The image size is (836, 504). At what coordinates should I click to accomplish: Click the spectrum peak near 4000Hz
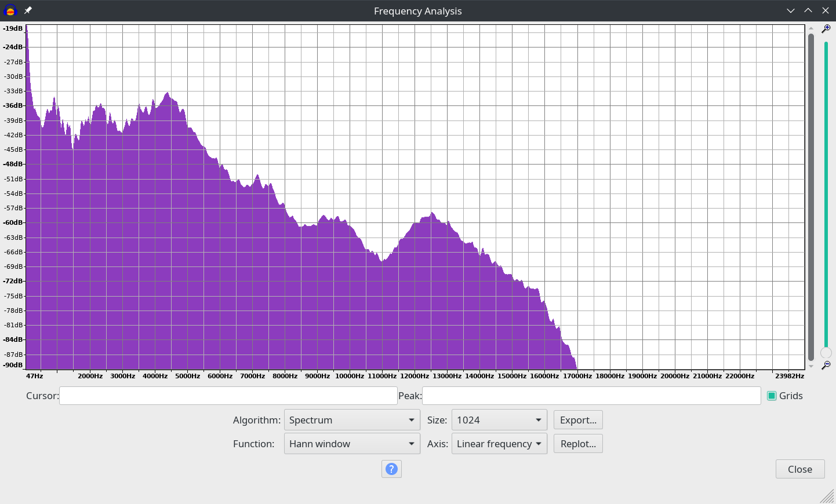click(168, 94)
